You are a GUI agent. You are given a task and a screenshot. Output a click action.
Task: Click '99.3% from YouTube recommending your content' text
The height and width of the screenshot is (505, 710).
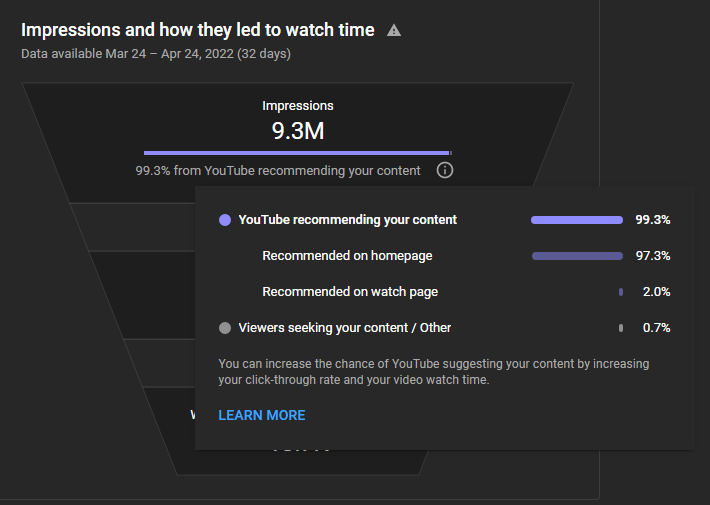point(278,171)
